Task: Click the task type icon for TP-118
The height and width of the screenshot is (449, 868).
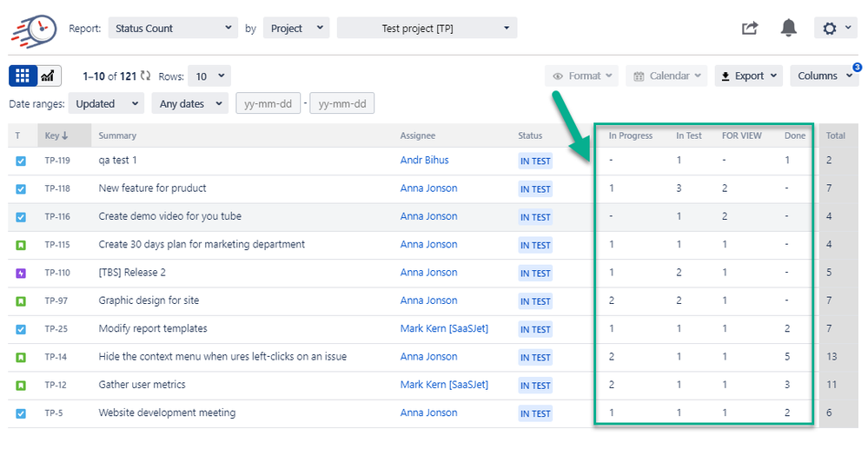Action: [21, 188]
